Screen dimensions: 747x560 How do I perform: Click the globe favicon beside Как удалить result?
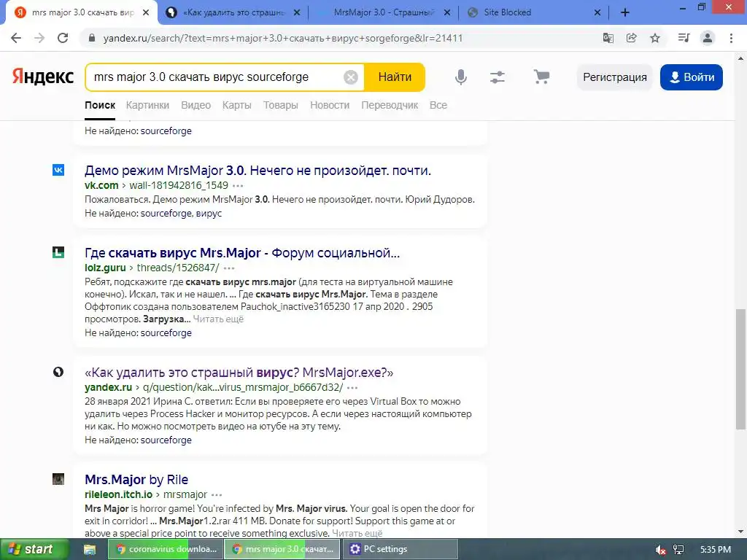(58, 372)
